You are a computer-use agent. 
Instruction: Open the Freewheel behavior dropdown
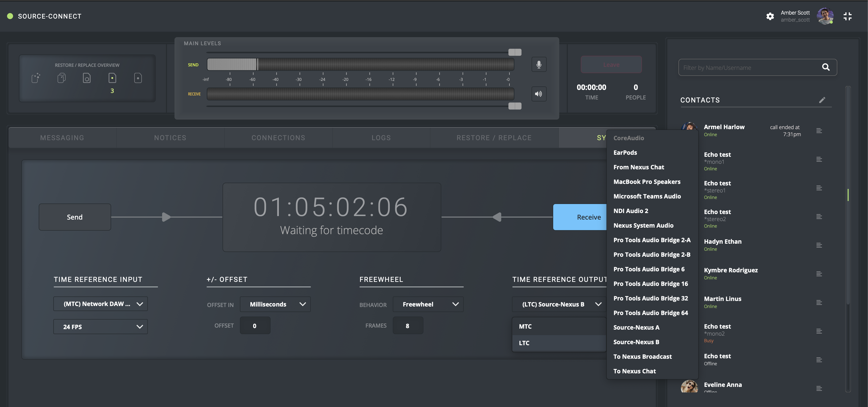[428, 304]
